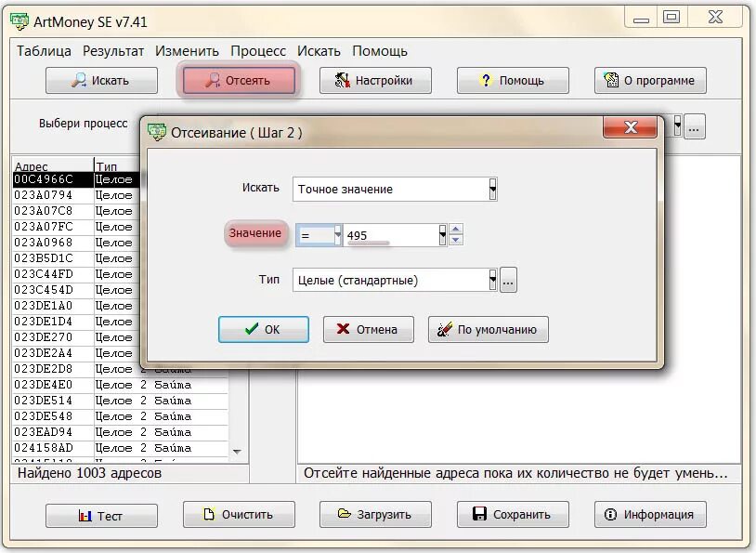Select address row 023C454D

coord(76,290)
